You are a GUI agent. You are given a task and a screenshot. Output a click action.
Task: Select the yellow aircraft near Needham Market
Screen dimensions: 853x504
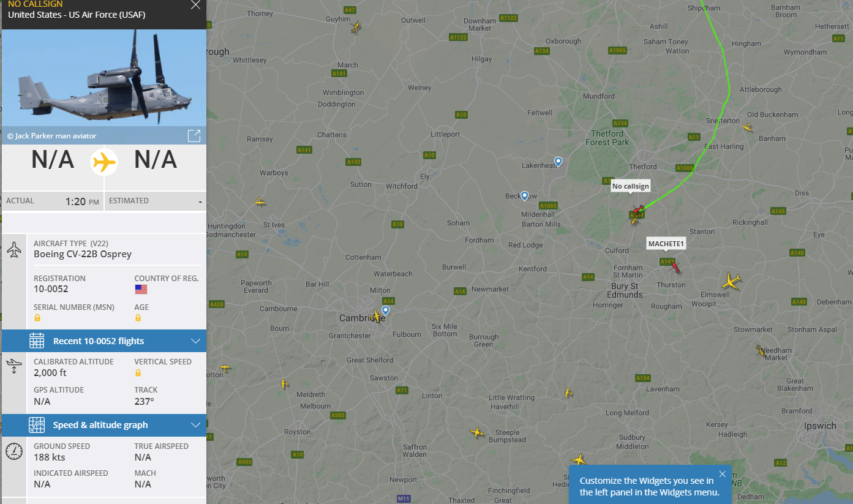761,351
